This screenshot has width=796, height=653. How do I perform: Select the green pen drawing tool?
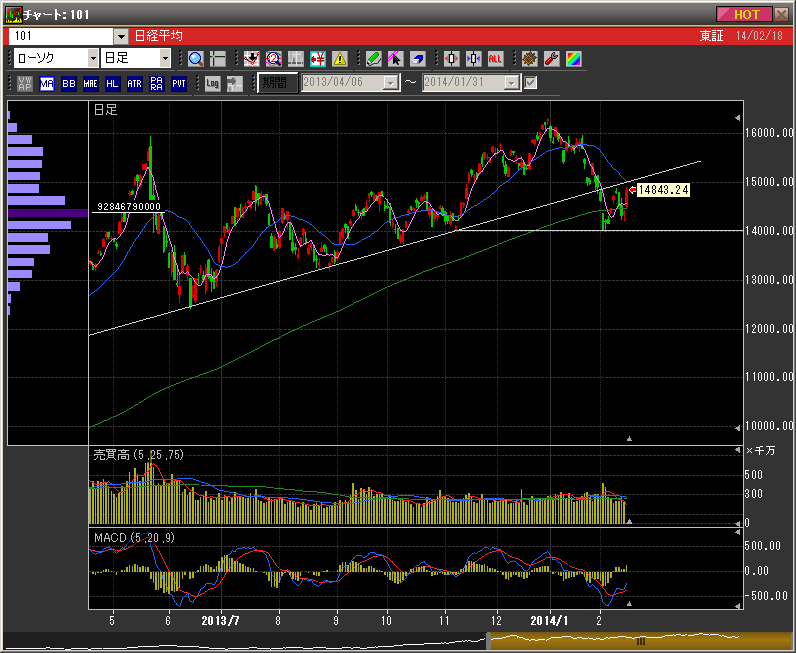pos(373,59)
